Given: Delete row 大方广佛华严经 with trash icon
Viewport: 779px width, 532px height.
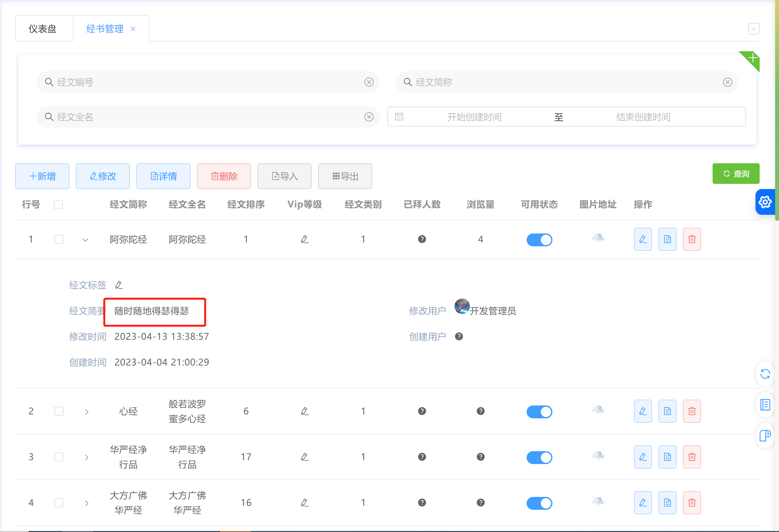Looking at the screenshot, I should click(x=692, y=502).
